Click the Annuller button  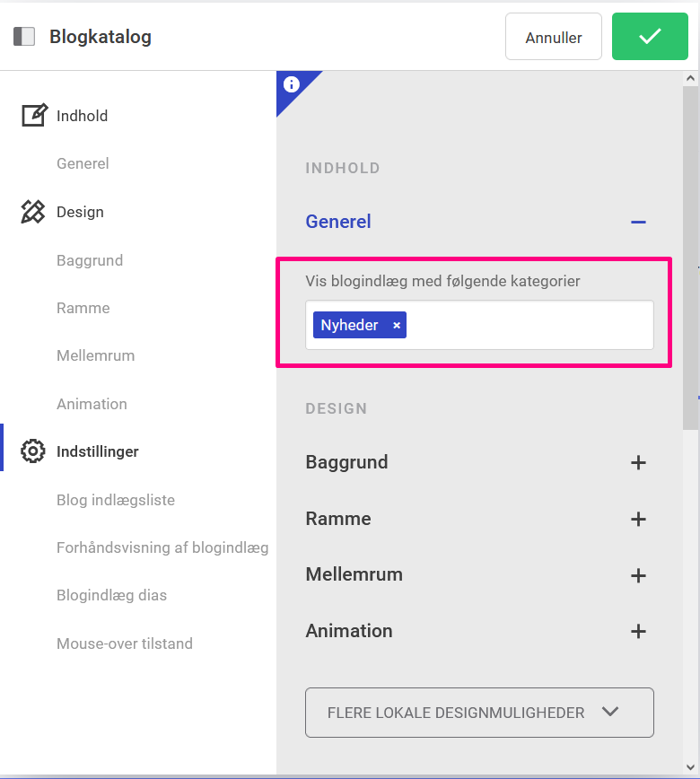(553, 37)
